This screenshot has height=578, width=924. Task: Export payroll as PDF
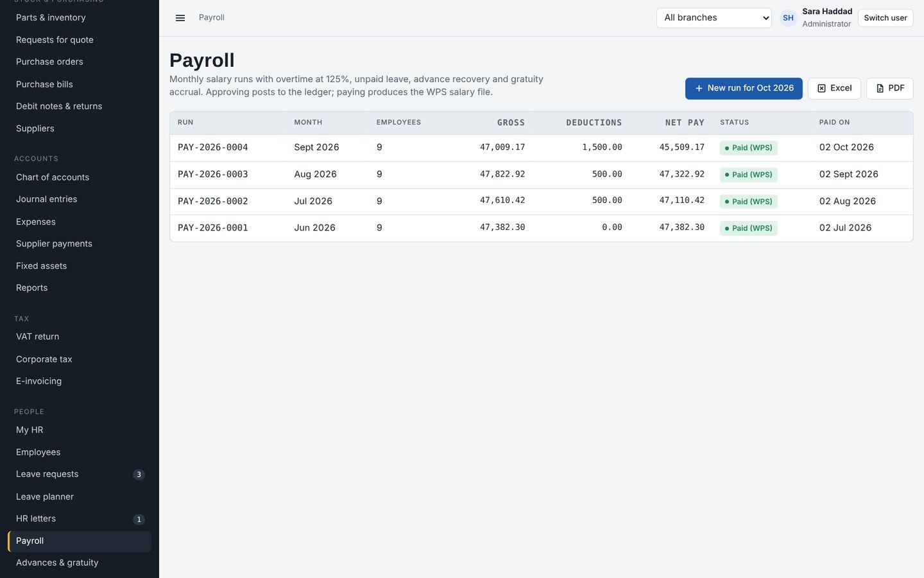tap(890, 89)
